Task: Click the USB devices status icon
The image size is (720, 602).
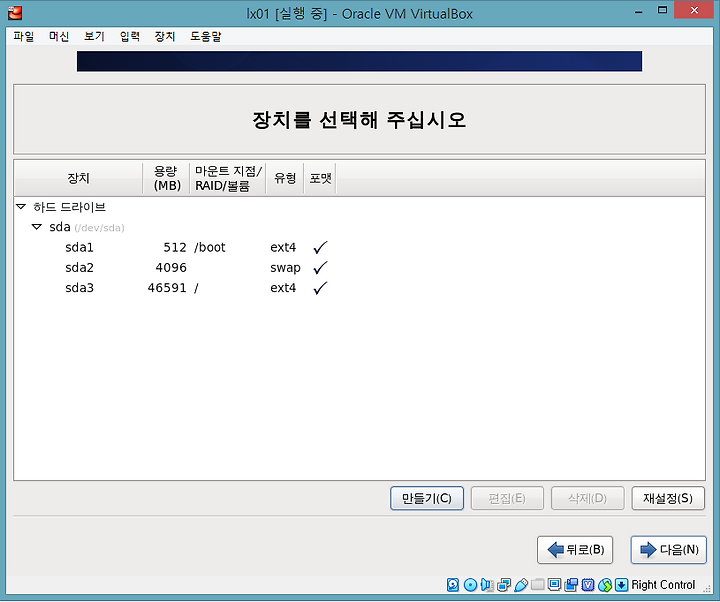Action: pos(521,585)
